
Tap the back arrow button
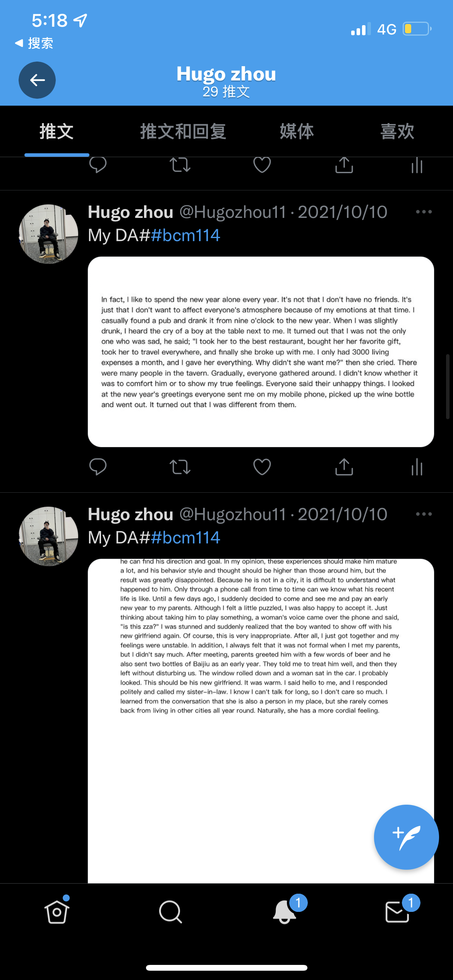(37, 80)
